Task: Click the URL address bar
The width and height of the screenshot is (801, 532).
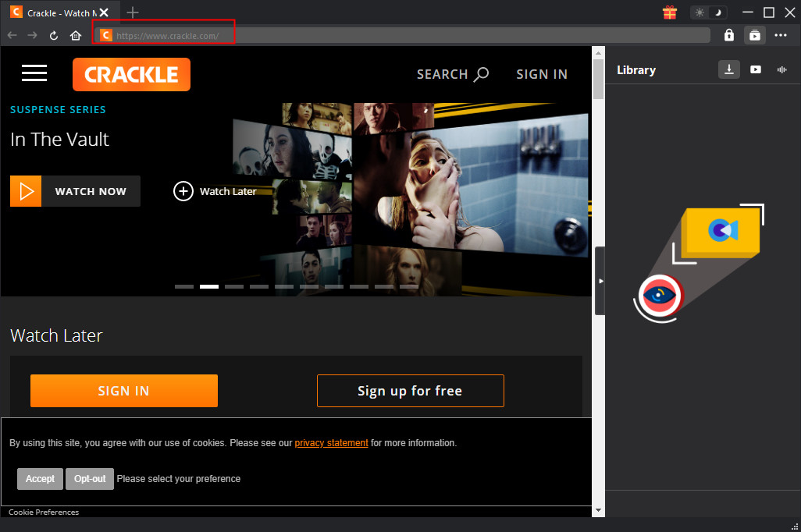Action: [x=406, y=35]
